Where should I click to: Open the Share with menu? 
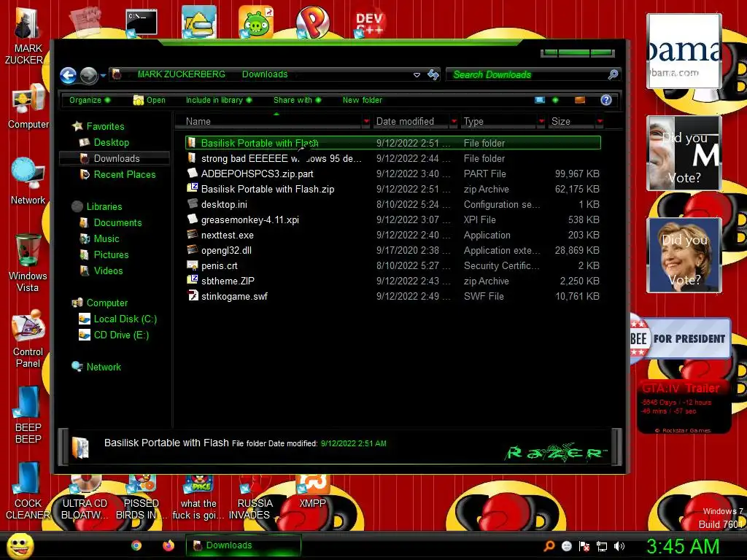(x=298, y=100)
